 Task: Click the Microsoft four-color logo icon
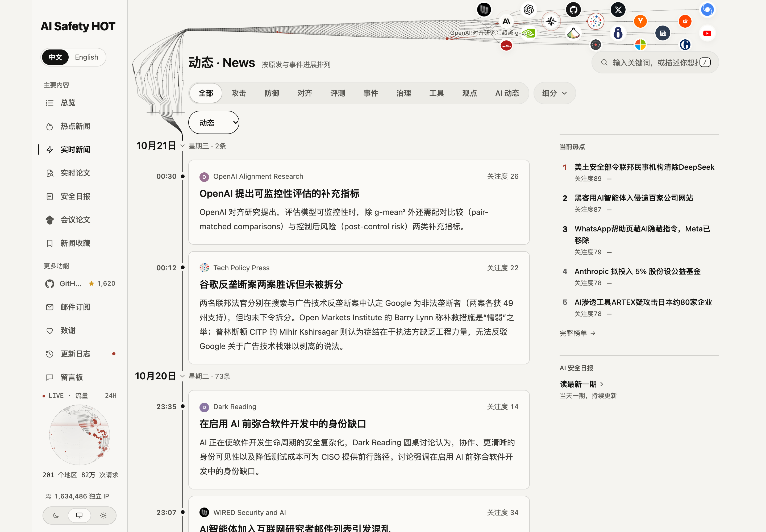tap(640, 45)
